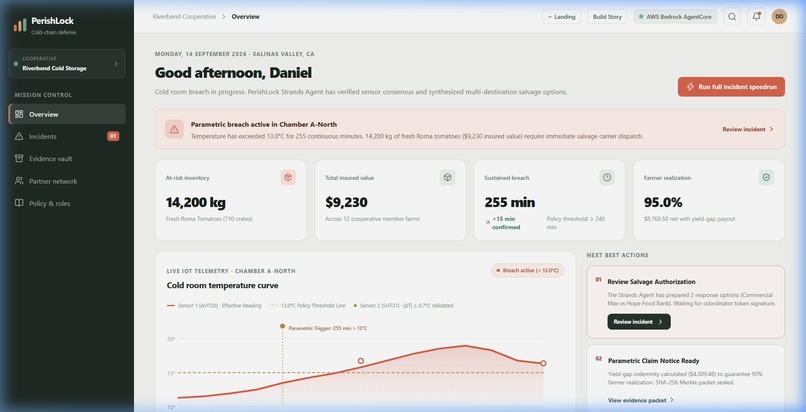Click Riverbend Cooperative breadcrumb
The width and height of the screenshot is (806, 412).
pyautogui.click(x=184, y=17)
